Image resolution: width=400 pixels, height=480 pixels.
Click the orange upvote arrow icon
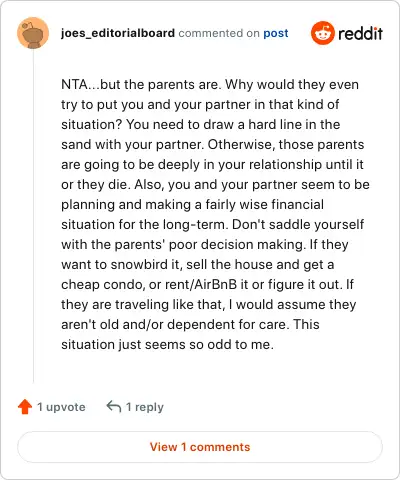pos(25,407)
